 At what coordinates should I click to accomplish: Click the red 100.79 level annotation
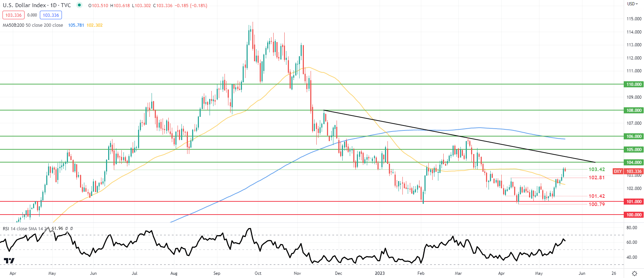coord(597,204)
